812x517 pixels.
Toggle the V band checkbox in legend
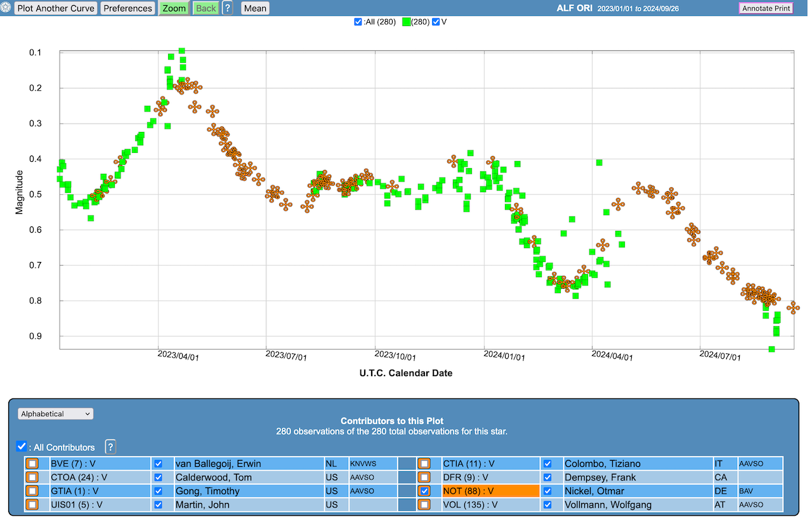(436, 22)
